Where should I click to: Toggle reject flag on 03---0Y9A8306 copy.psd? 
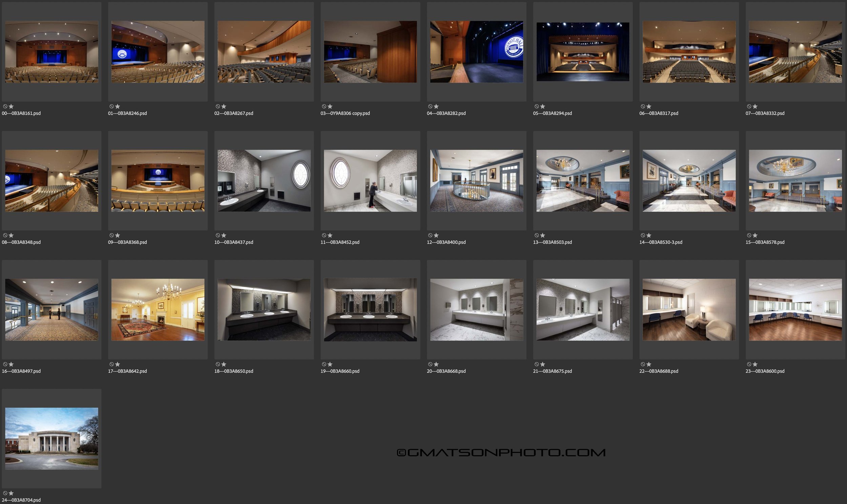tap(324, 106)
